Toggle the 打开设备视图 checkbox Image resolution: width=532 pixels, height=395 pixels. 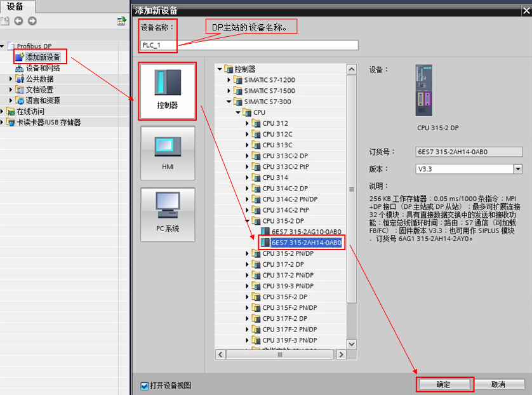tap(145, 386)
